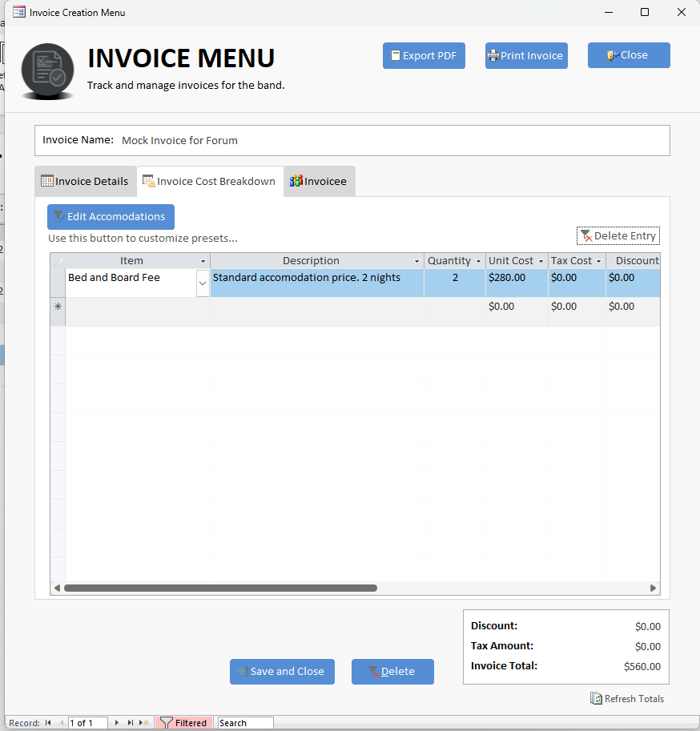The height and width of the screenshot is (731, 700).
Task: Go to first record in navigation bar
Action: (x=48, y=723)
